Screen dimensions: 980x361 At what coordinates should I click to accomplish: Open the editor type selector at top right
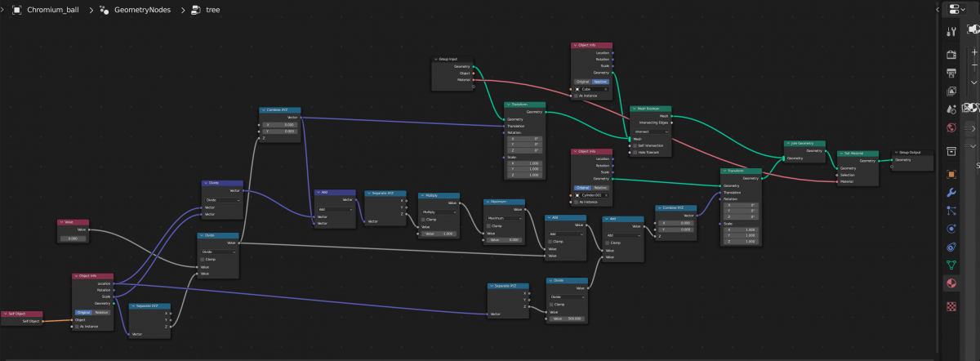point(955,8)
